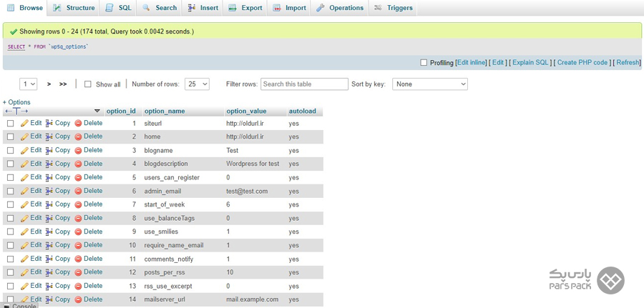Click Copy icon for rss_use_excerpt row
Image resolution: width=644 pixels, height=308 pixels.
click(x=49, y=286)
